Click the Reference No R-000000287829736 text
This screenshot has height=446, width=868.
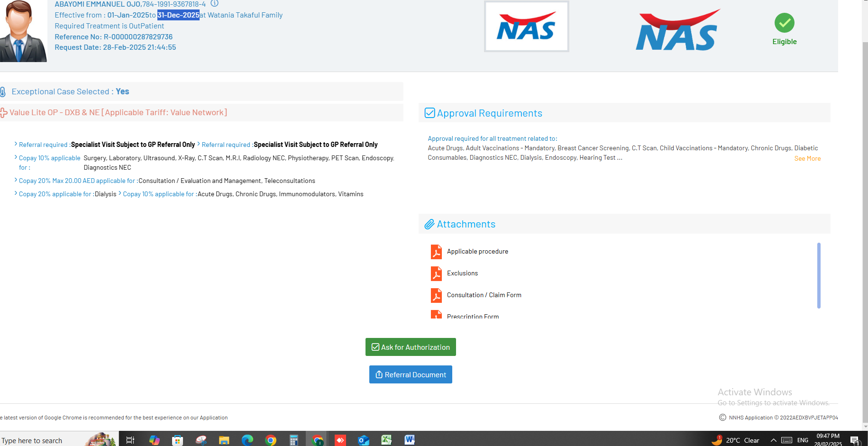(114, 37)
